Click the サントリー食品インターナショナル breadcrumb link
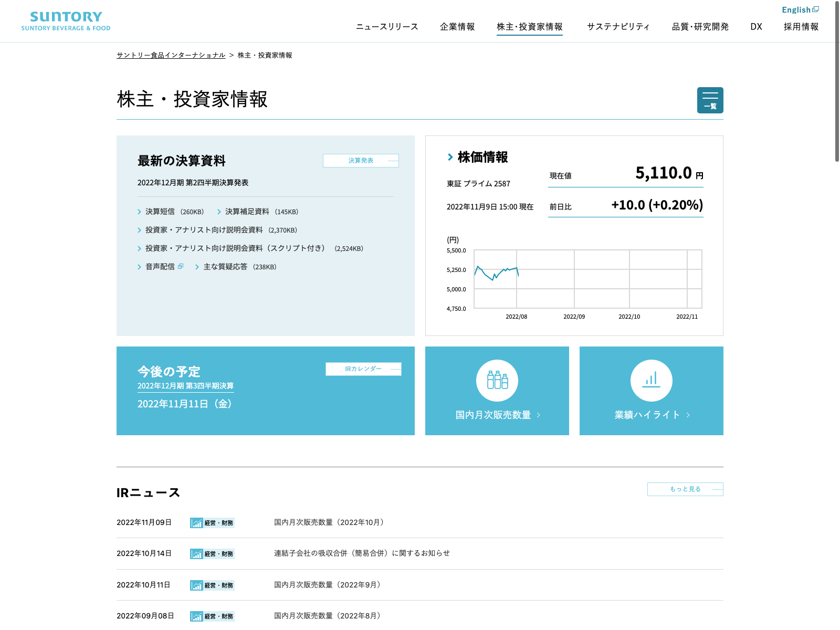Image resolution: width=840 pixels, height=630 pixels. 171,55
